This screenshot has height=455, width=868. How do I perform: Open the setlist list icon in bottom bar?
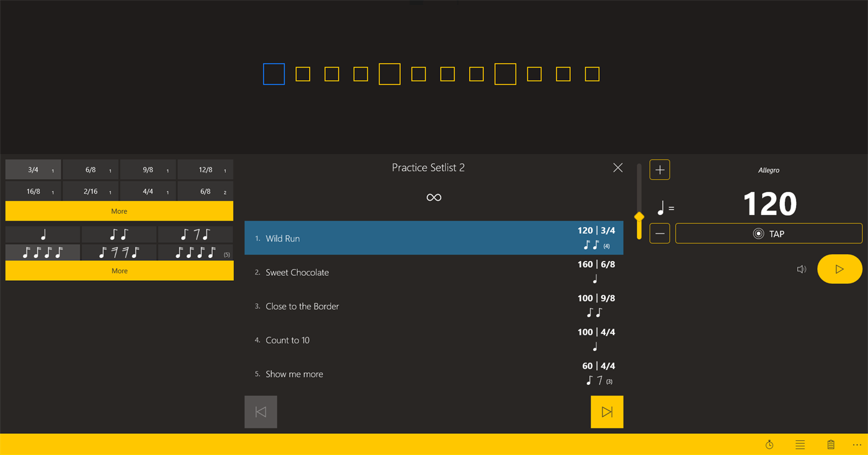(x=800, y=444)
